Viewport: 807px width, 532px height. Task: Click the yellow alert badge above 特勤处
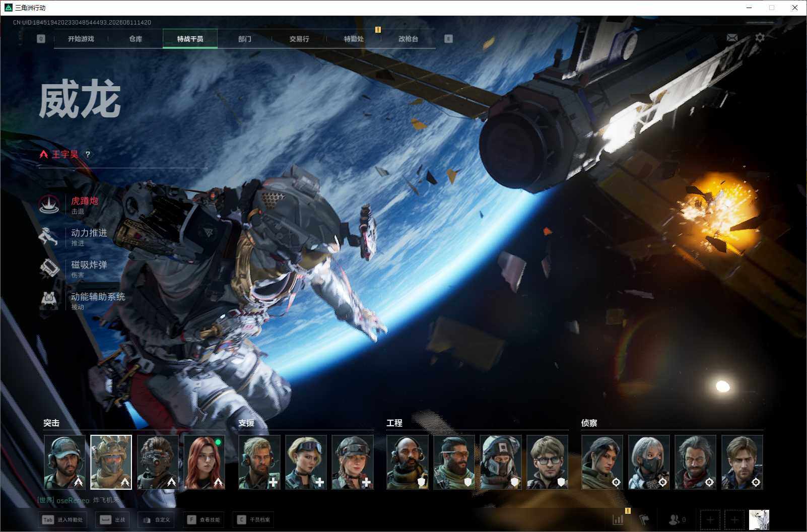(x=378, y=30)
